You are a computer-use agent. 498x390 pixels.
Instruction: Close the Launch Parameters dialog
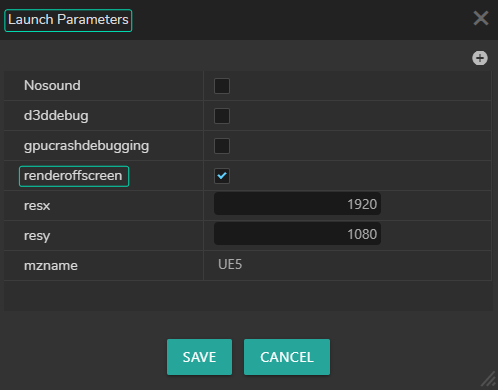point(481,18)
